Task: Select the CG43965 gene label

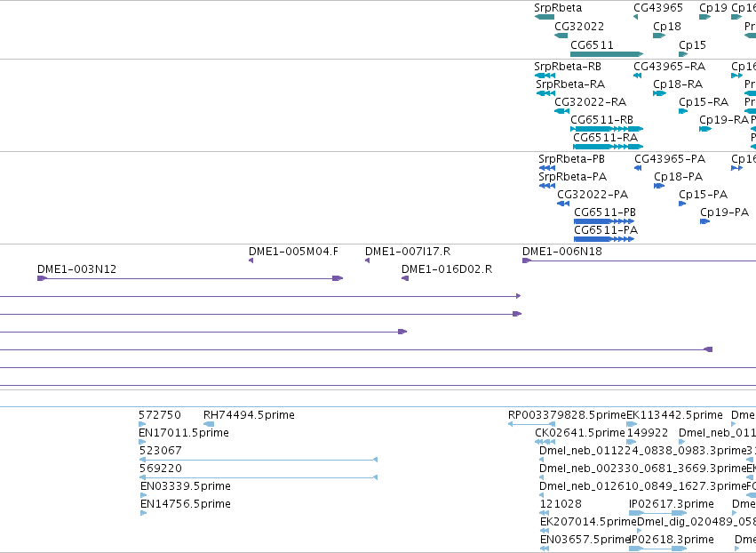Action: coord(658,8)
